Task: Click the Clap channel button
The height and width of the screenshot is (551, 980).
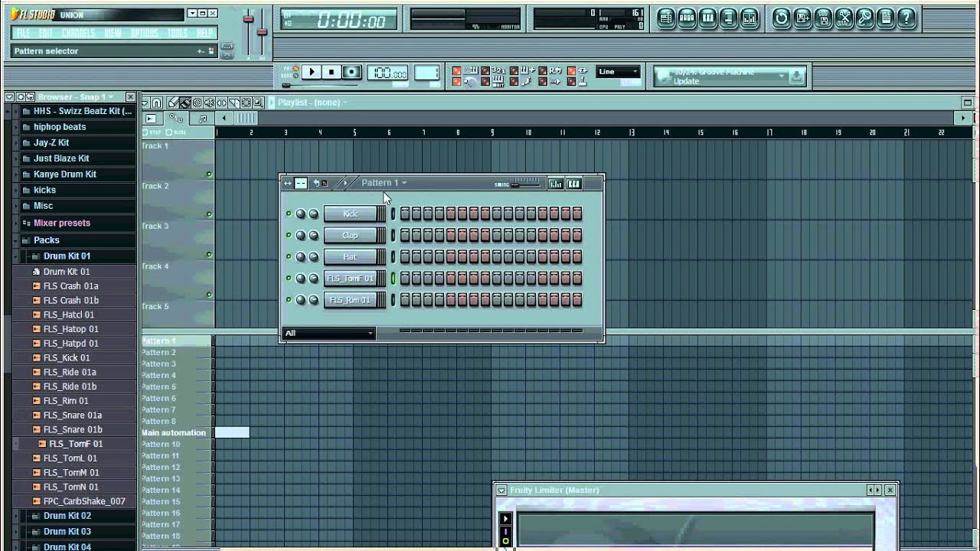Action: (350, 235)
